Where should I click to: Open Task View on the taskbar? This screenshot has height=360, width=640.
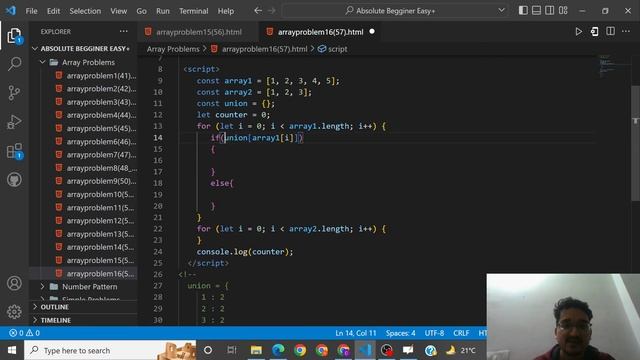coord(231,350)
